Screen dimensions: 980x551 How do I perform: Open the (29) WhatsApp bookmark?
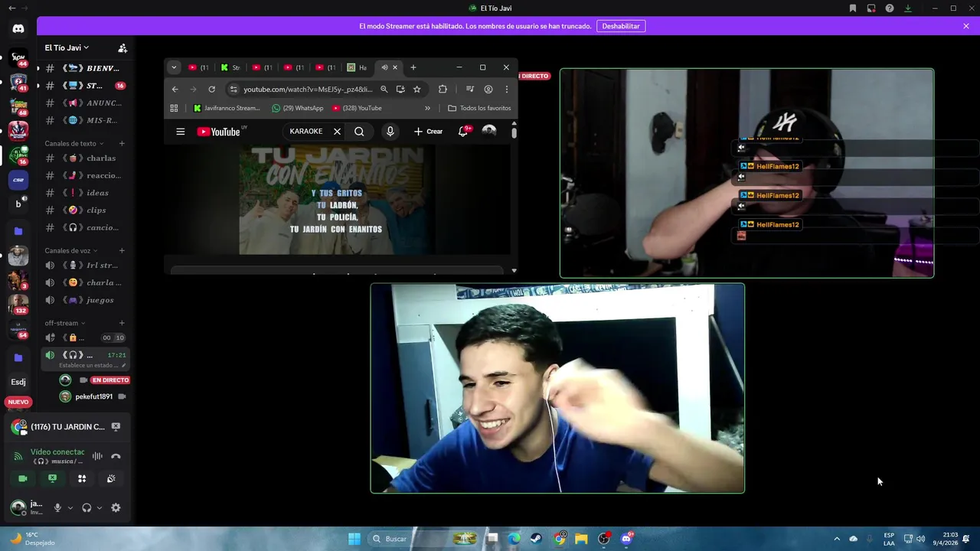pyautogui.click(x=298, y=108)
